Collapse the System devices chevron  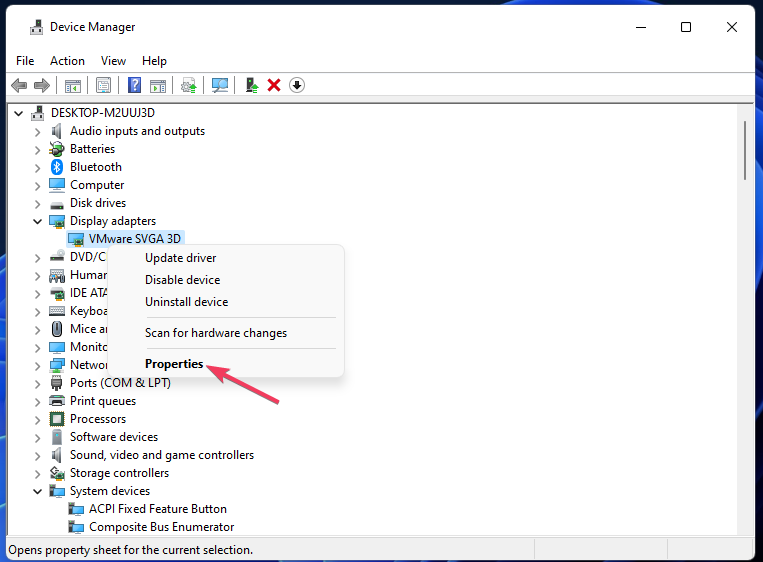[x=37, y=491]
